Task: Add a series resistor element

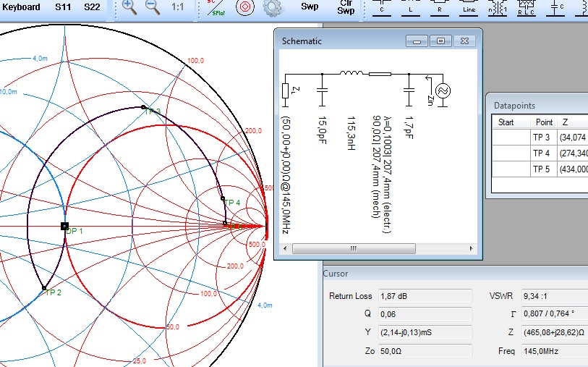Action: tap(441, 8)
